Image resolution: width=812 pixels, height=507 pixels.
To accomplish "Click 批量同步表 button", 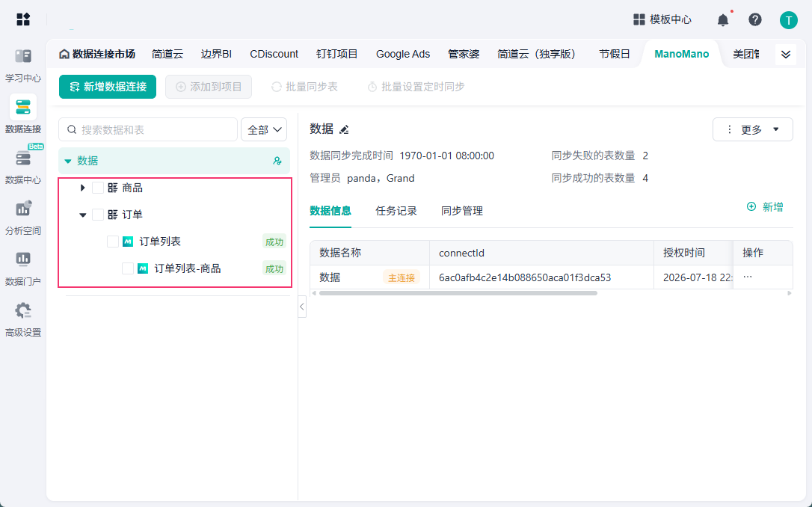I will click(x=304, y=87).
